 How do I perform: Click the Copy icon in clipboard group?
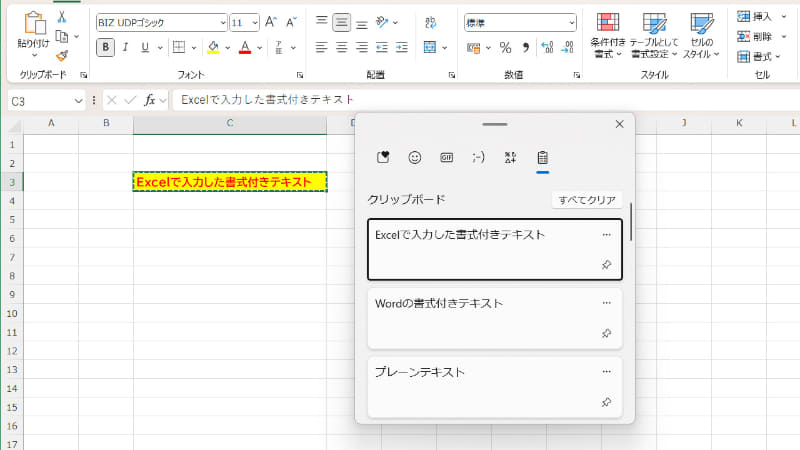click(x=62, y=37)
